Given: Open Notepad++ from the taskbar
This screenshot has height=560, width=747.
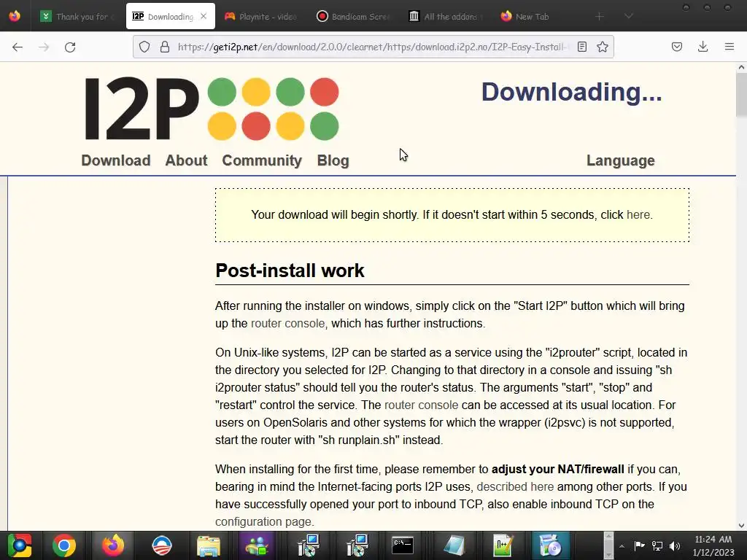Looking at the screenshot, I should (x=503, y=545).
